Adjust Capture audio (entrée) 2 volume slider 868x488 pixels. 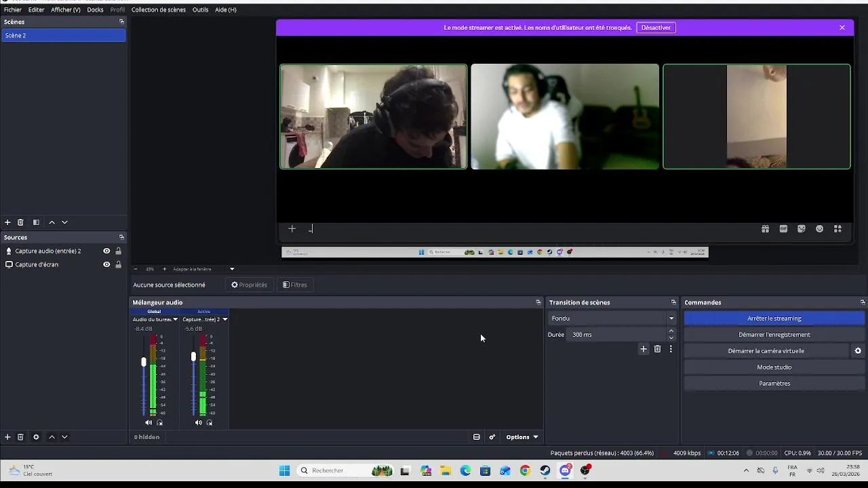[193, 357]
